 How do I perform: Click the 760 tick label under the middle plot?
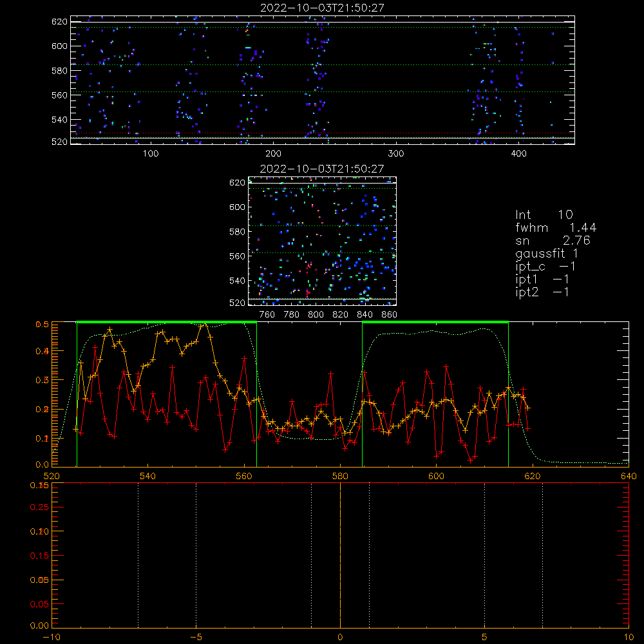point(267,315)
